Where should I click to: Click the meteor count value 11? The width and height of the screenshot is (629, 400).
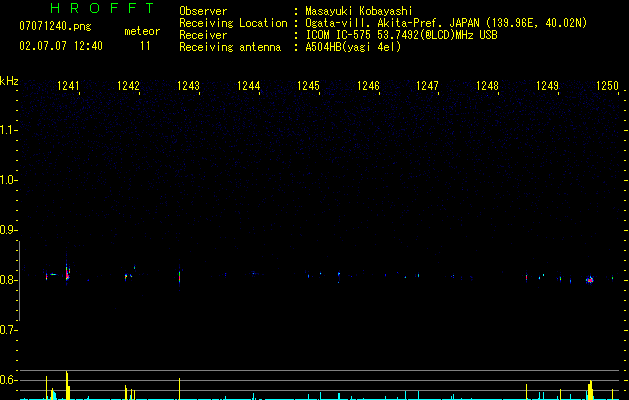point(145,46)
